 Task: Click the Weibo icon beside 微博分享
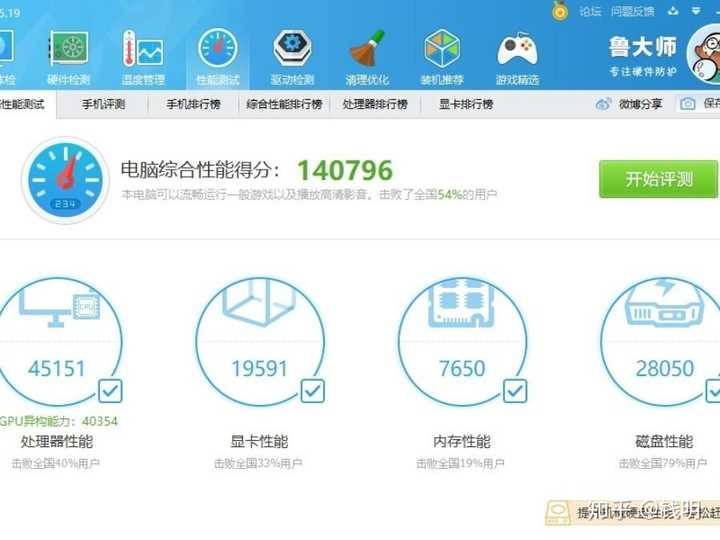click(603, 104)
